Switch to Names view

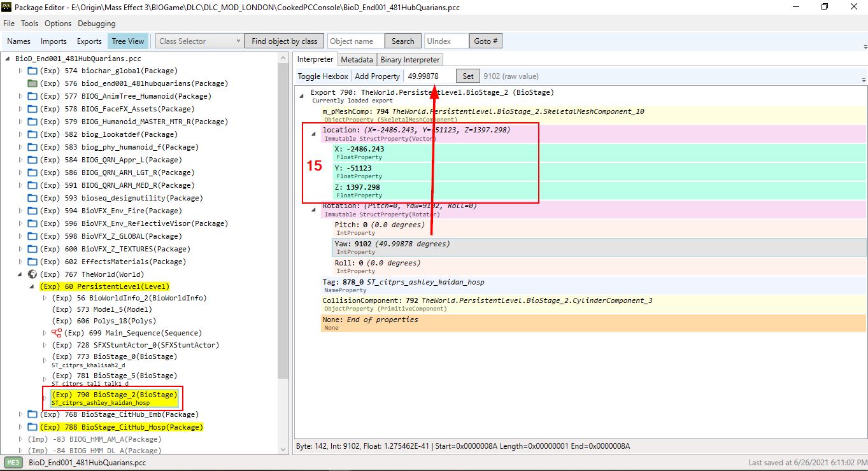[x=18, y=41]
